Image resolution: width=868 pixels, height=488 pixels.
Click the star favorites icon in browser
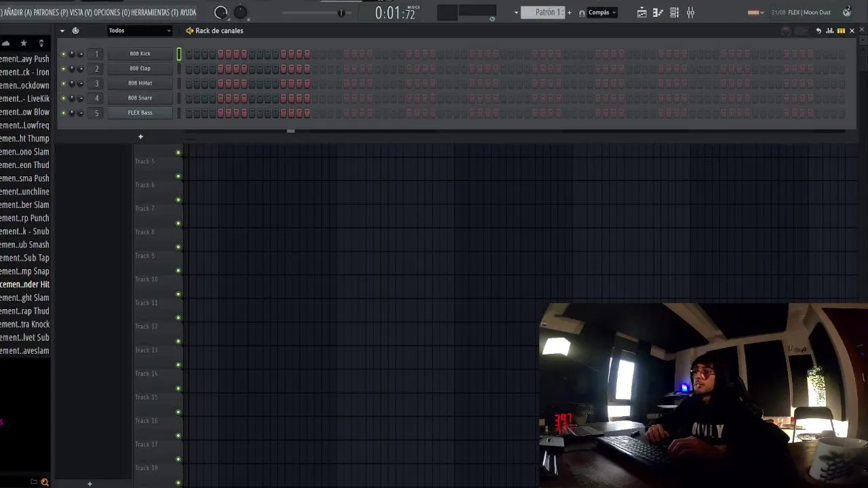coord(24,43)
